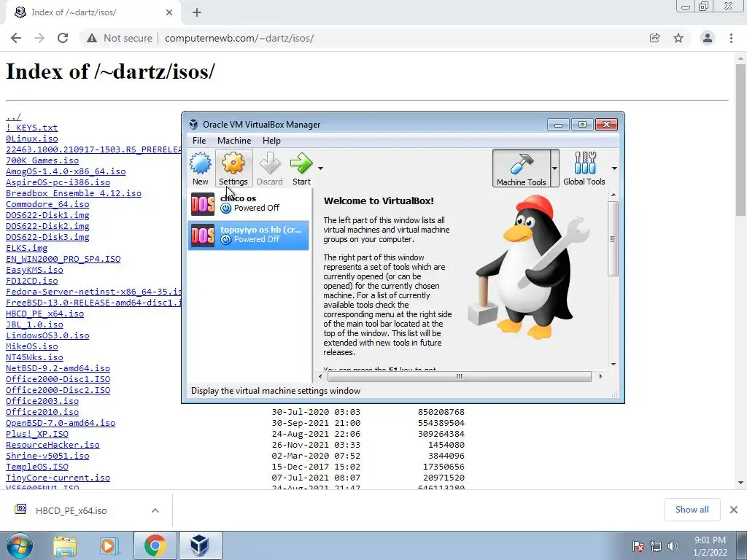This screenshot has height=560, width=747.
Task: Click the HBCD_PE_x64.iso link in listing
Action: point(44,314)
